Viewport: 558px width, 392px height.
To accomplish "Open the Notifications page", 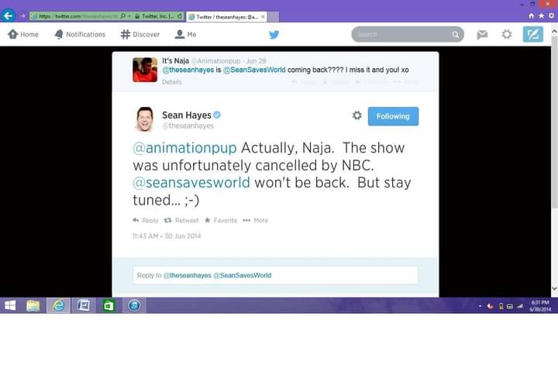I will tap(80, 34).
